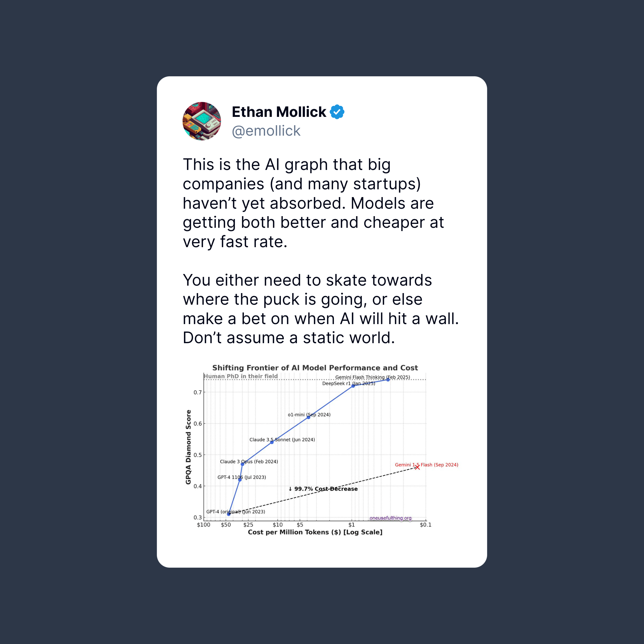The height and width of the screenshot is (644, 644).
Task: Click the chart title Shifting Frontier text
Action: pos(315,368)
